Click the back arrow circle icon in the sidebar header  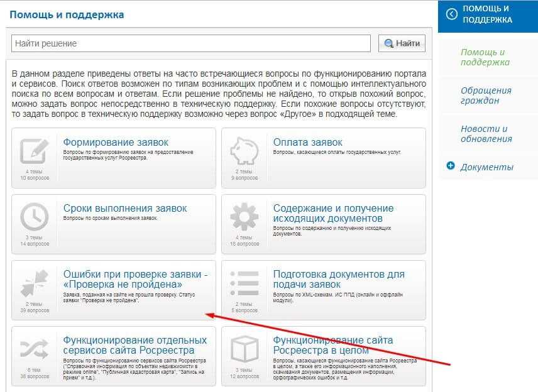pyautogui.click(x=451, y=14)
